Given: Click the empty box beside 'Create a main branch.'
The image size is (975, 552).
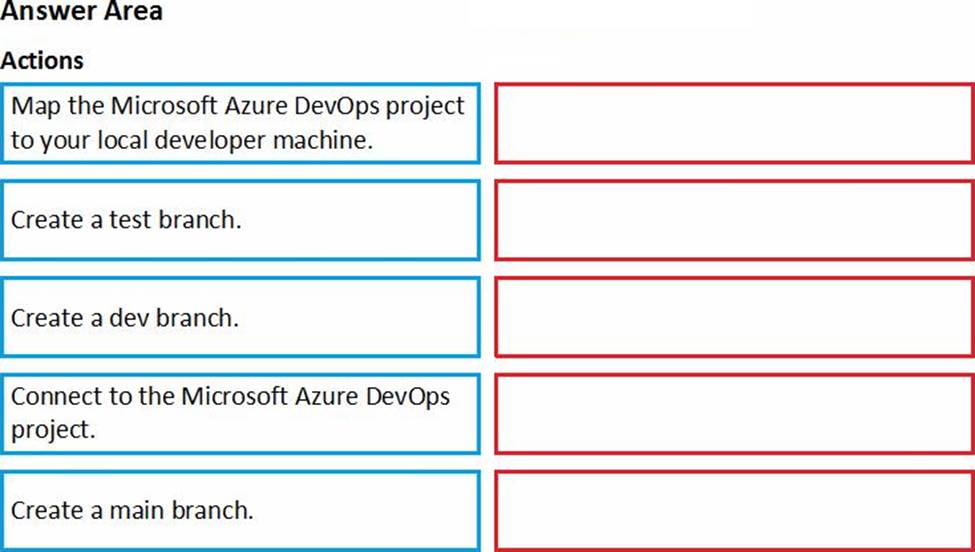Looking at the screenshot, I should [734, 510].
